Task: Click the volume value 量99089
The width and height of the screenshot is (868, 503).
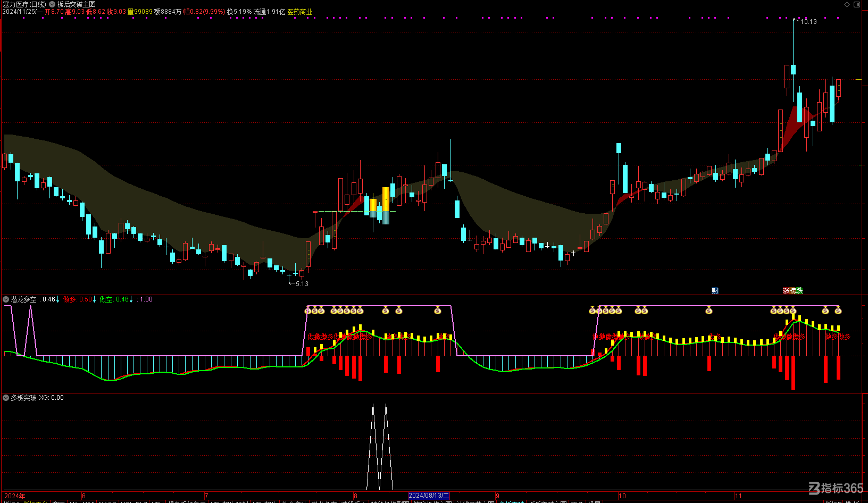Action: point(140,12)
